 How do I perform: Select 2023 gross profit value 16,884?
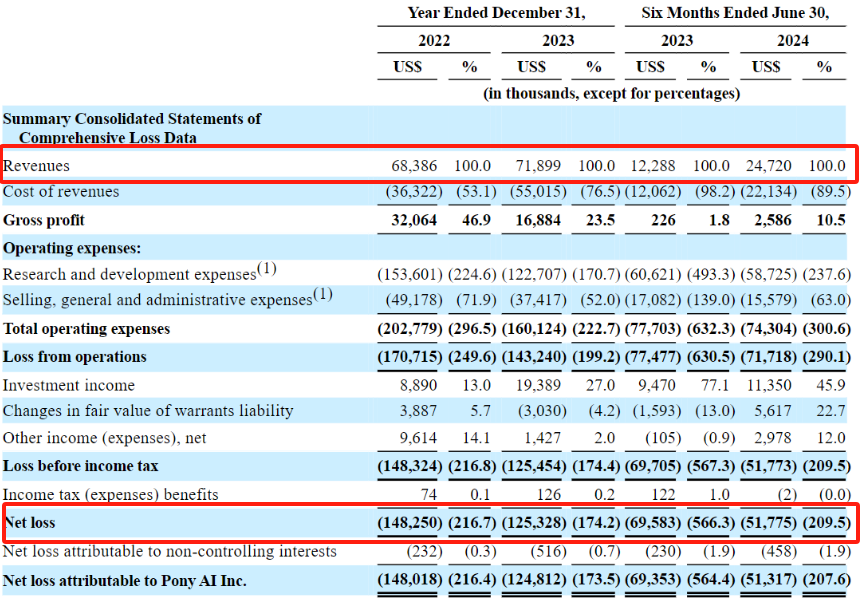coord(538,220)
